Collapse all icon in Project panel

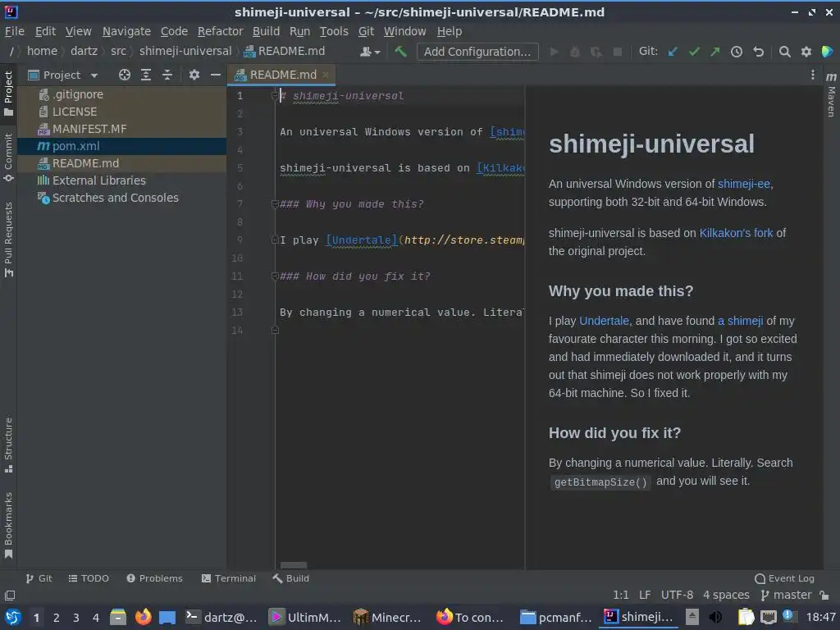point(167,75)
